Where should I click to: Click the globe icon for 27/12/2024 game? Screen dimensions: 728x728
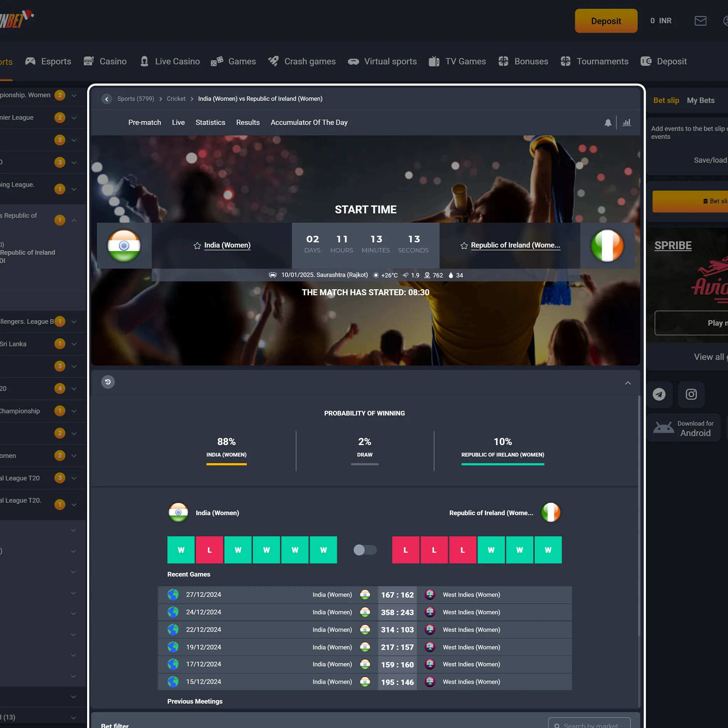(173, 594)
